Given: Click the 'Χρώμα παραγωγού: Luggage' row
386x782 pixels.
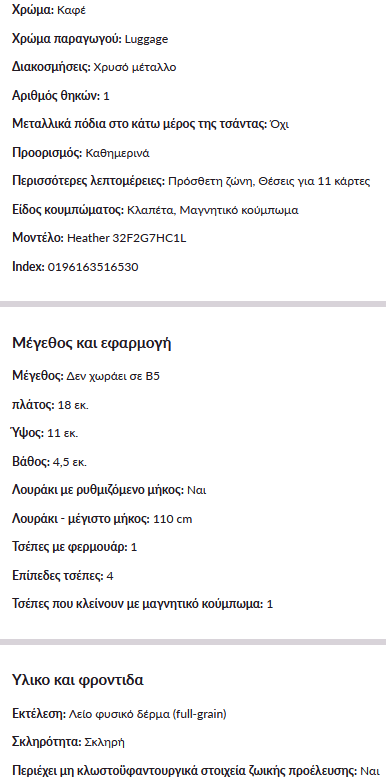Looking at the screenshot, I should (x=90, y=39).
